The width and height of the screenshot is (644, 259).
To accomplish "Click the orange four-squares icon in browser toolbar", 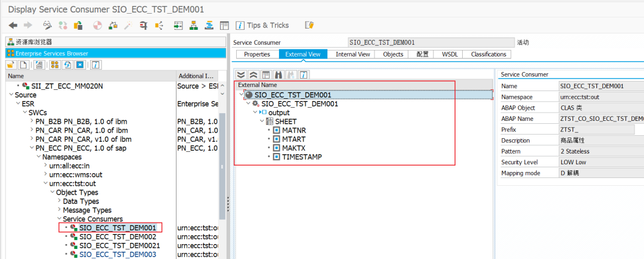I will point(54,64).
